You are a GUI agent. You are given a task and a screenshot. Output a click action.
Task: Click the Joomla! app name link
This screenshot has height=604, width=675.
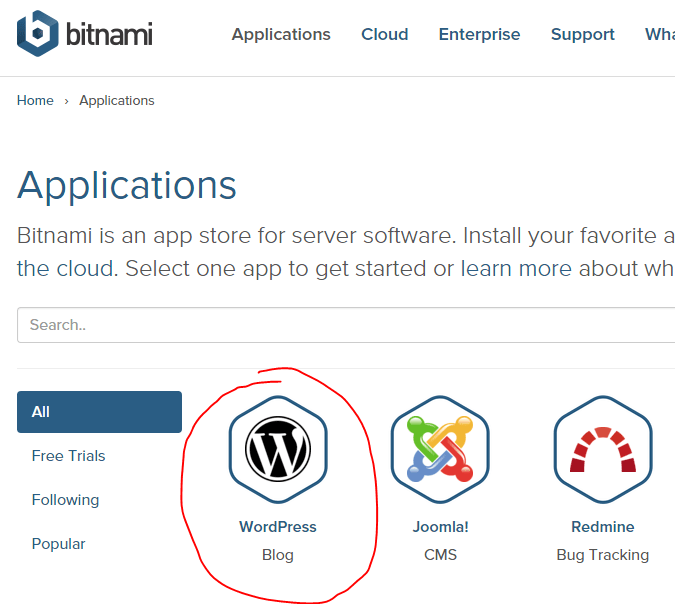click(x=440, y=527)
